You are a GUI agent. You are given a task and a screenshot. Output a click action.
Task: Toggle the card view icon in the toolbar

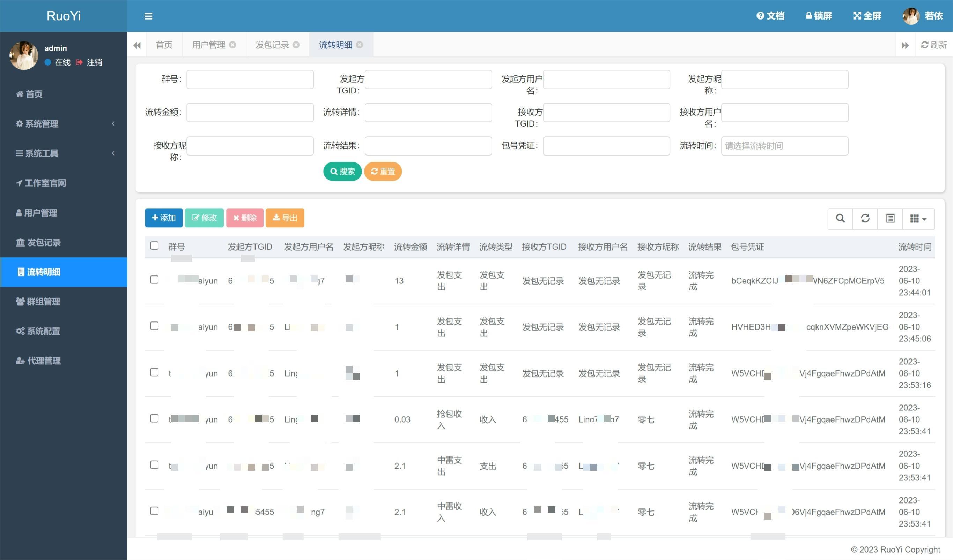click(x=890, y=218)
